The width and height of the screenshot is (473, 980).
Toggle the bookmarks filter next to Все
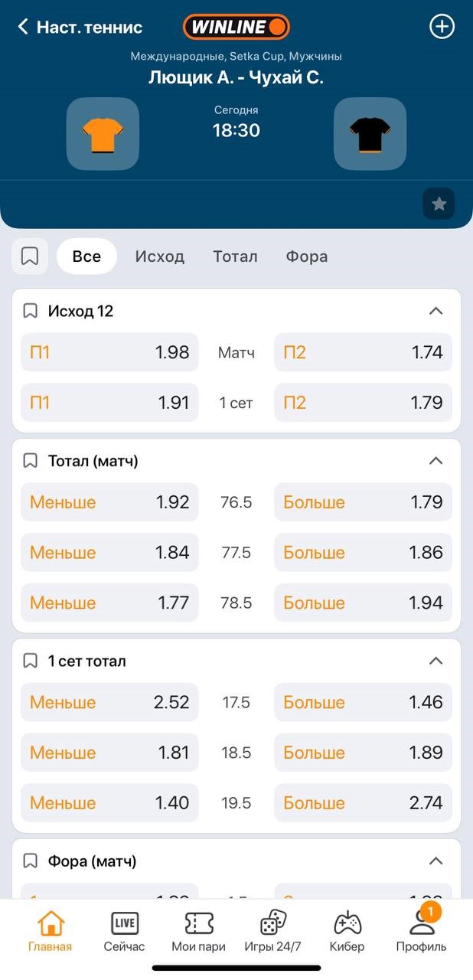coord(30,256)
